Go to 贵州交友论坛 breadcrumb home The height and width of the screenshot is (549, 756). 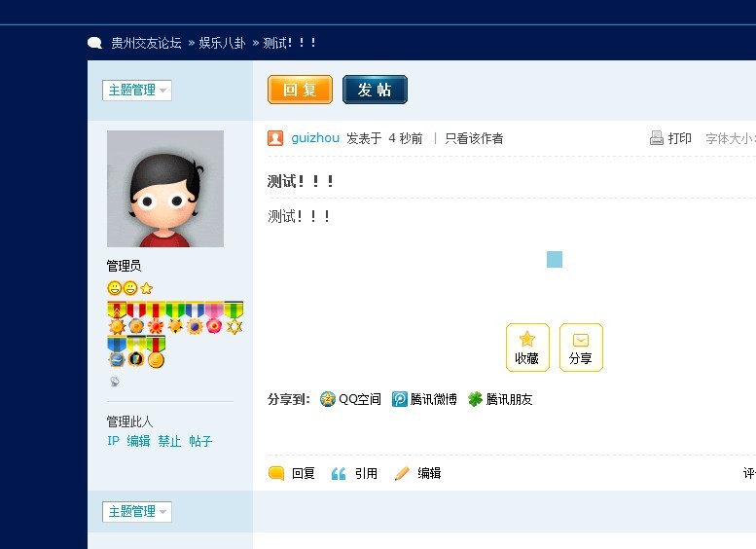point(146,43)
